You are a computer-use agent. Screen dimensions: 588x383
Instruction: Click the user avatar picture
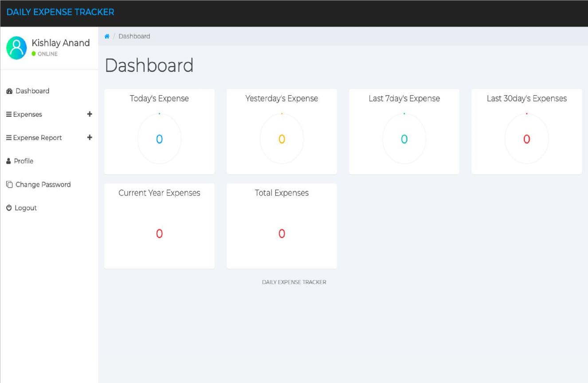[16, 48]
